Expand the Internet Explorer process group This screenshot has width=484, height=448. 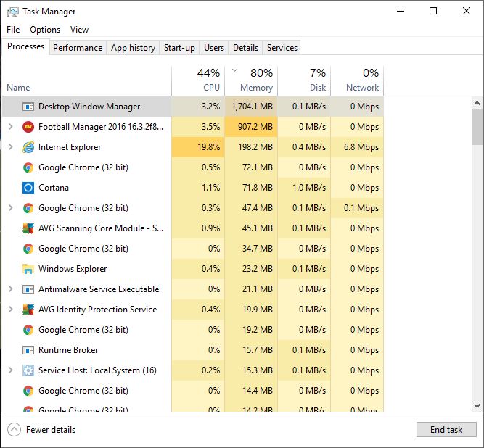click(10, 147)
